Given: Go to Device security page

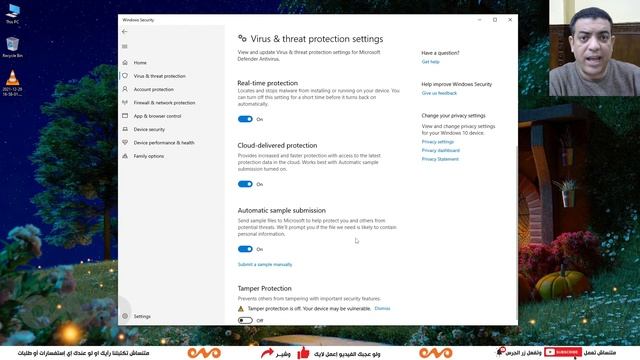Looking at the screenshot, I should (149, 129).
